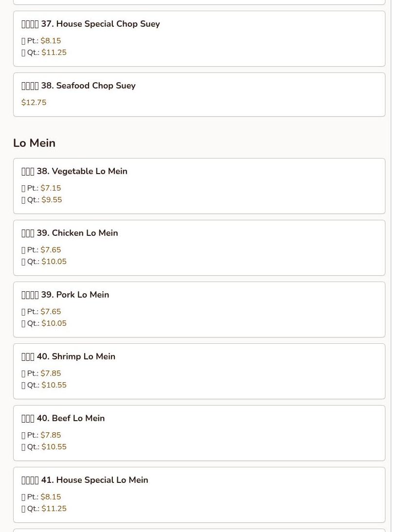This screenshot has width=401, height=532.
Task: Click the Lo Mein section heading
Action: 34,143
